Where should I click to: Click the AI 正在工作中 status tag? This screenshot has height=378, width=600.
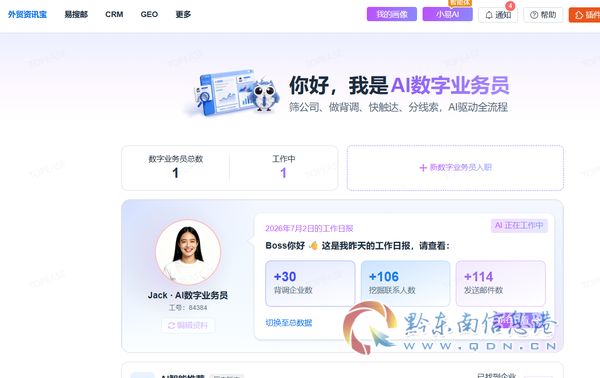click(519, 226)
